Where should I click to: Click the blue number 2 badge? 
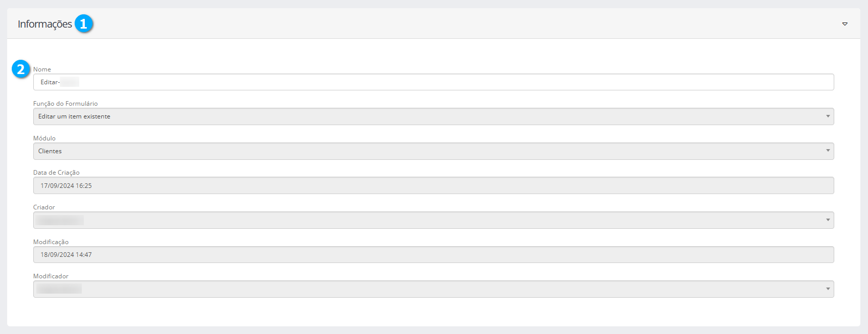click(21, 69)
